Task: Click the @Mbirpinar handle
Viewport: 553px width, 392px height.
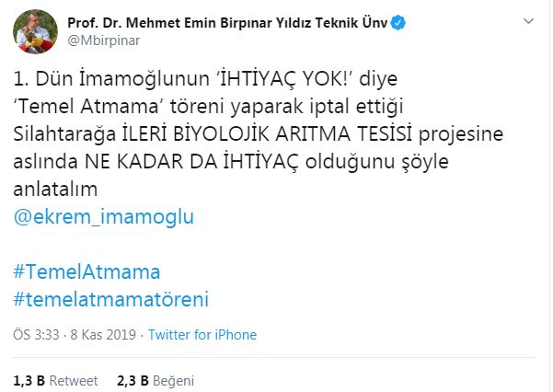Action: click(x=104, y=40)
